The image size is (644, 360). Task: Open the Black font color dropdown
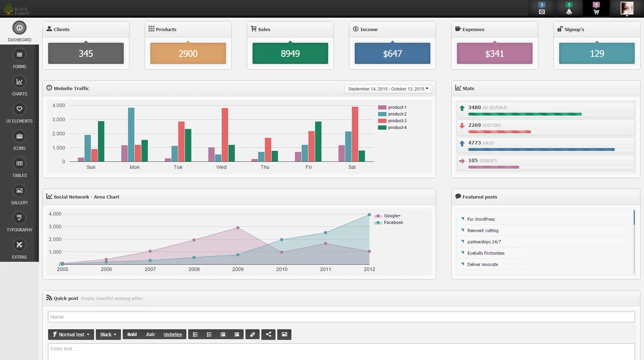pos(108,334)
